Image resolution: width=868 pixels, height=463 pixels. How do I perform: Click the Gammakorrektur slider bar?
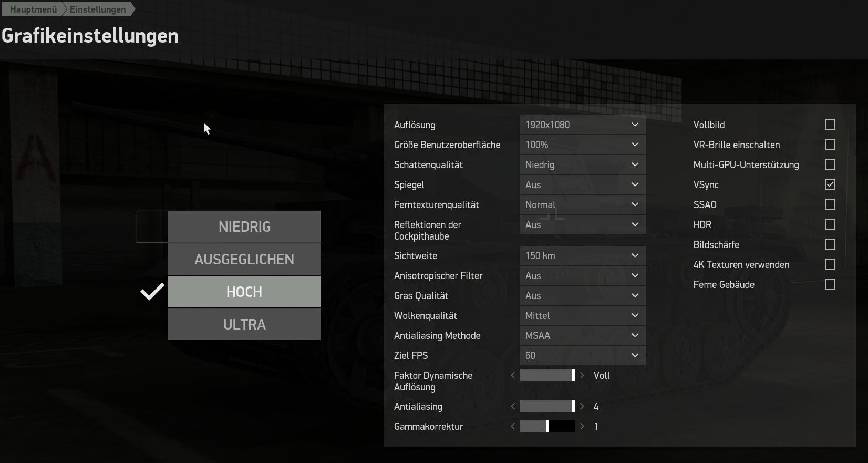(x=547, y=427)
